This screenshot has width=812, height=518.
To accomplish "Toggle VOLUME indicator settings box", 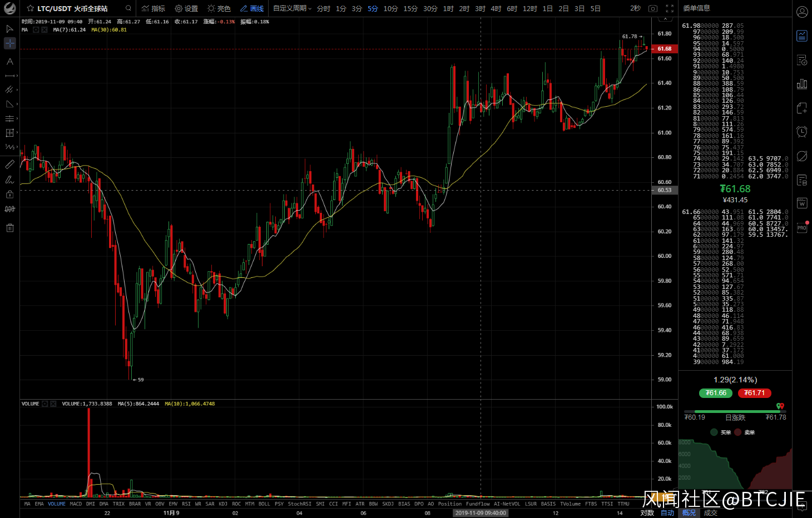I will (45, 404).
